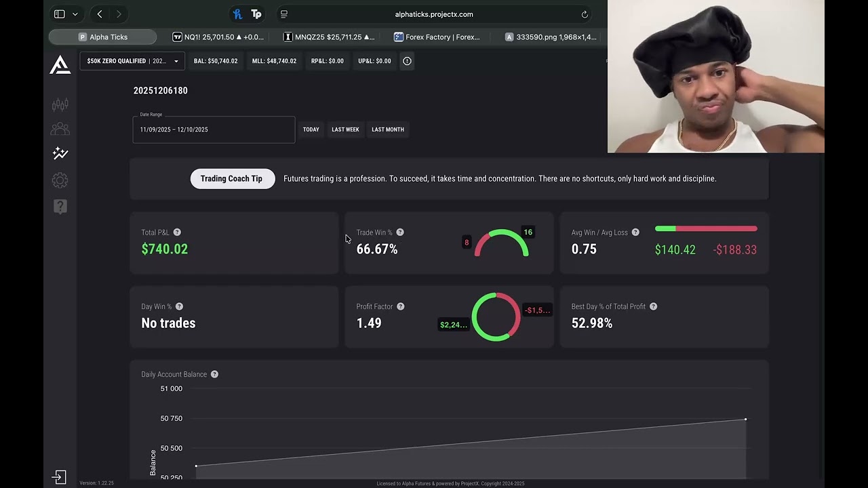Go back with the browser back arrow
868x488 pixels.
tap(100, 14)
